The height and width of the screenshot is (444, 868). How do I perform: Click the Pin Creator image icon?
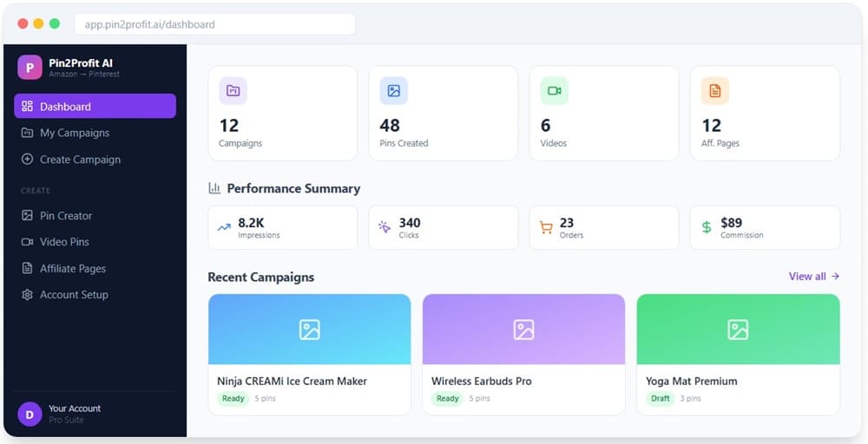(x=27, y=216)
